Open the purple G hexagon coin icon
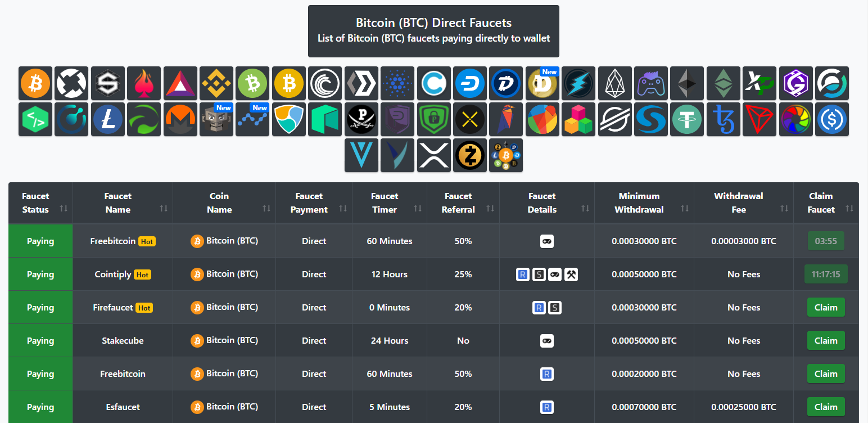The width and height of the screenshot is (868, 423). (795, 83)
